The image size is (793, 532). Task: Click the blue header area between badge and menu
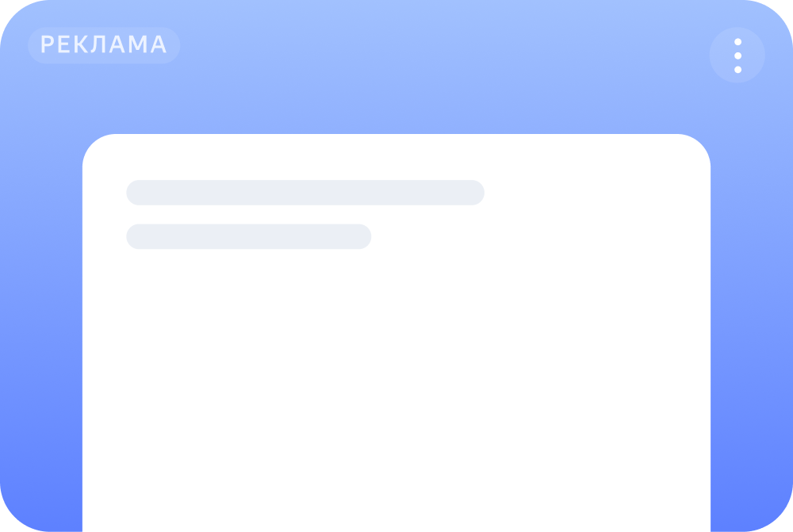coord(445,55)
